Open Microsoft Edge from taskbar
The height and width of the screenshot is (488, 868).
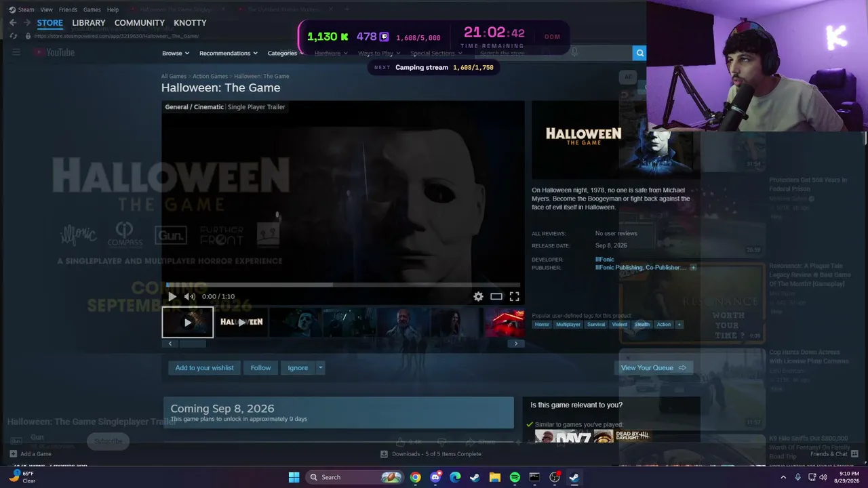pyautogui.click(x=455, y=477)
